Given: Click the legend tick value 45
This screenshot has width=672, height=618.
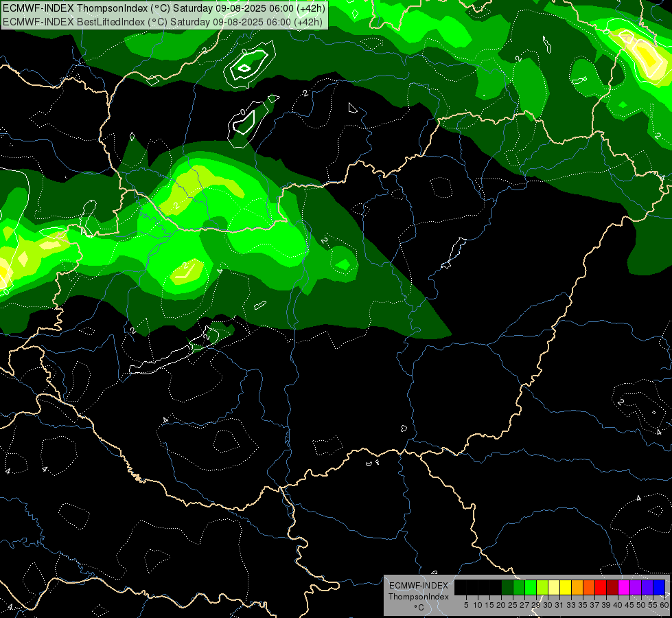Looking at the screenshot, I should point(629,605).
